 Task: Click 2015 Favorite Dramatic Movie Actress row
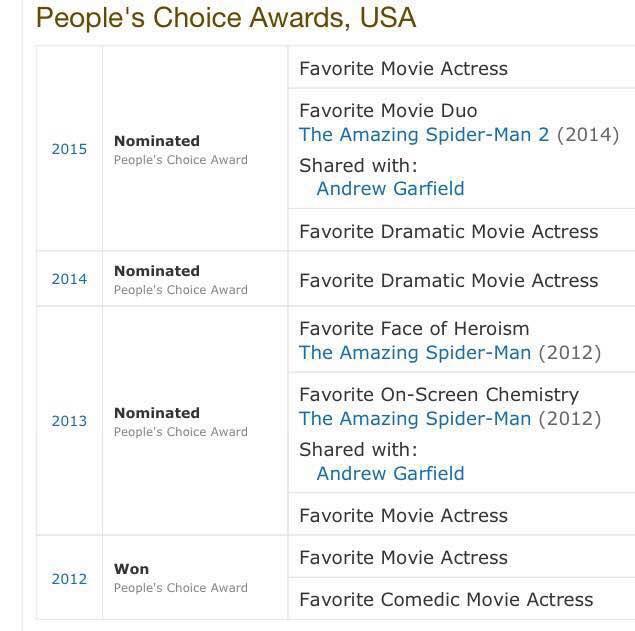[x=461, y=231]
